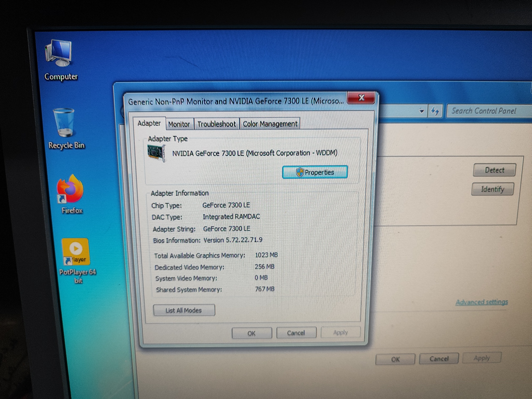Image resolution: width=532 pixels, height=399 pixels.
Task: Select Bios Information 'Version 5.72.22.71.9'
Action: click(x=233, y=240)
